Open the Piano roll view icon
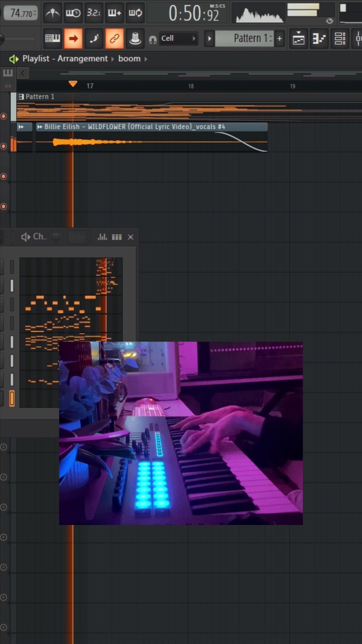The width and height of the screenshot is (362, 644). tap(319, 38)
